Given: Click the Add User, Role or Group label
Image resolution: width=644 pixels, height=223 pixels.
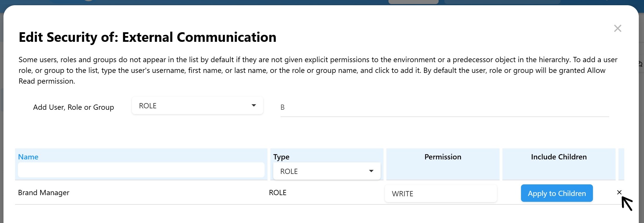Looking at the screenshot, I should pyautogui.click(x=73, y=107).
